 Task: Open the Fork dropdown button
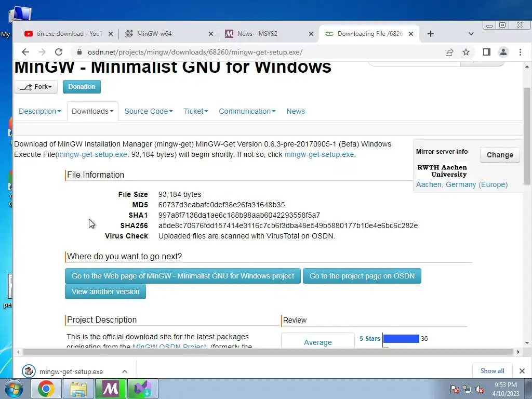[36, 87]
